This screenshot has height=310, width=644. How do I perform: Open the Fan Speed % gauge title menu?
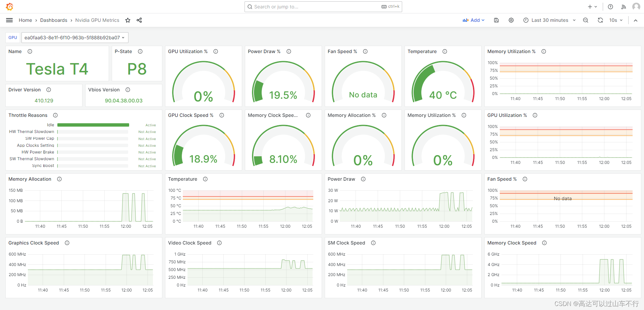[x=342, y=51]
